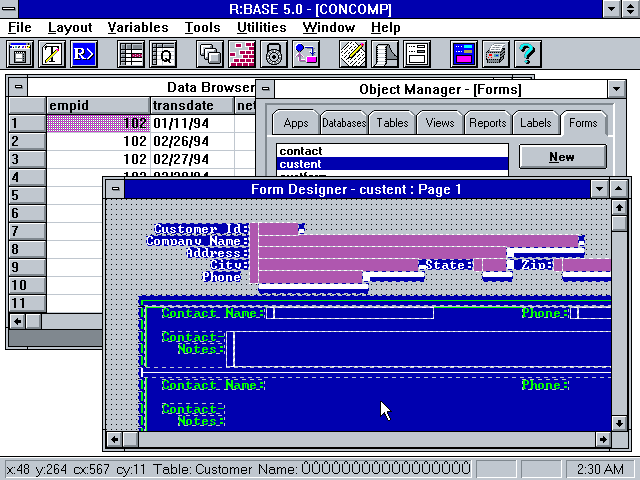Click the 2:30 AM clock in status bar
The width and height of the screenshot is (640, 480).
pos(600,469)
